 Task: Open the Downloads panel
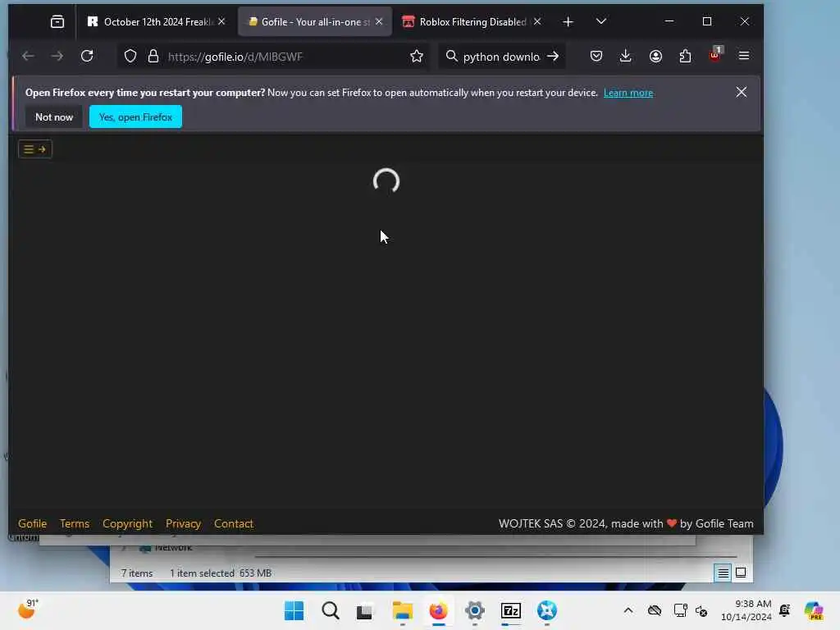click(x=625, y=56)
